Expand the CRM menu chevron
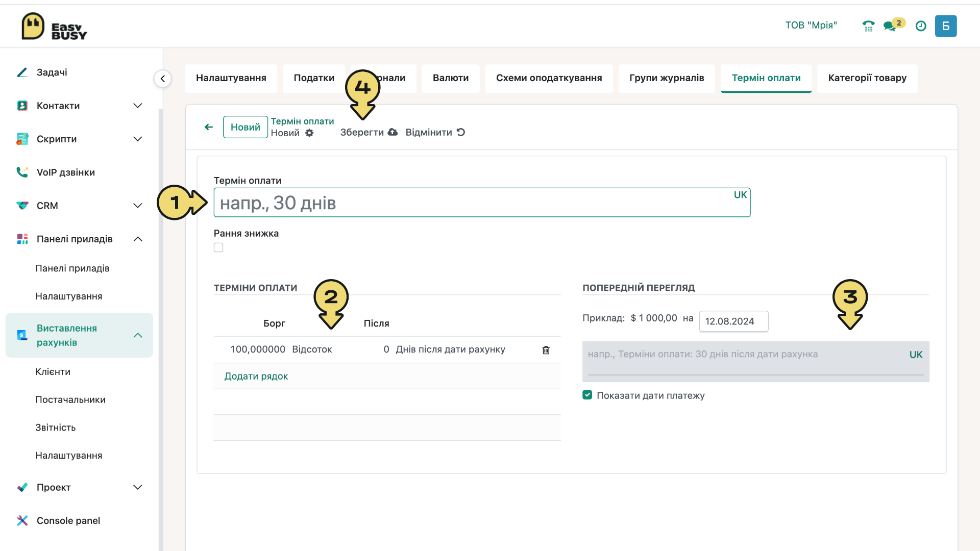Image resolution: width=980 pixels, height=551 pixels. tap(138, 206)
